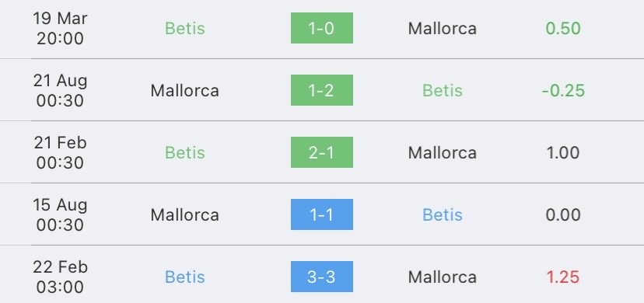644x303 pixels.
Task: Click the -0.25 handicap value
Action: coord(563,91)
